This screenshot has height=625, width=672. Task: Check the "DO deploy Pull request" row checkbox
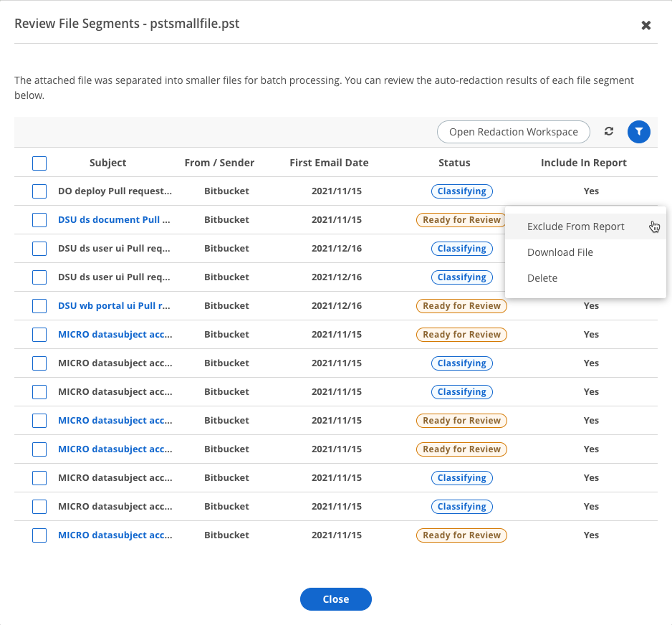pyautogui.click(x=39, y=191)
